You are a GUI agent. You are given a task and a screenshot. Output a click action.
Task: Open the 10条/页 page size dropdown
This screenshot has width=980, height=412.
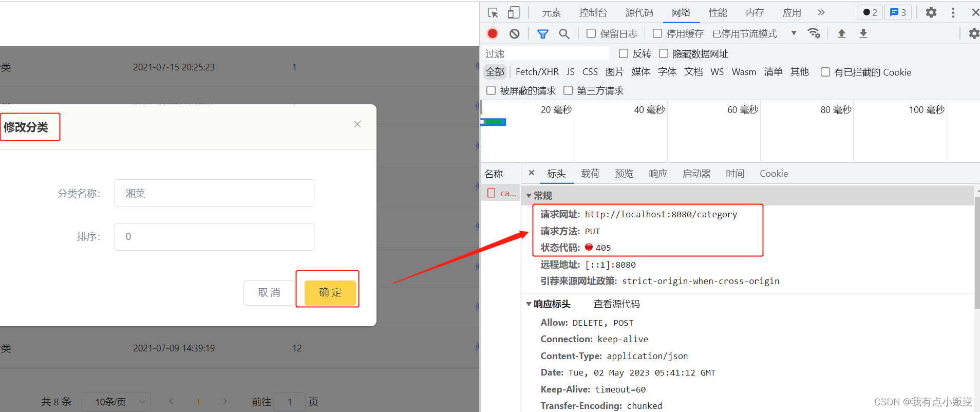[116, 402]
